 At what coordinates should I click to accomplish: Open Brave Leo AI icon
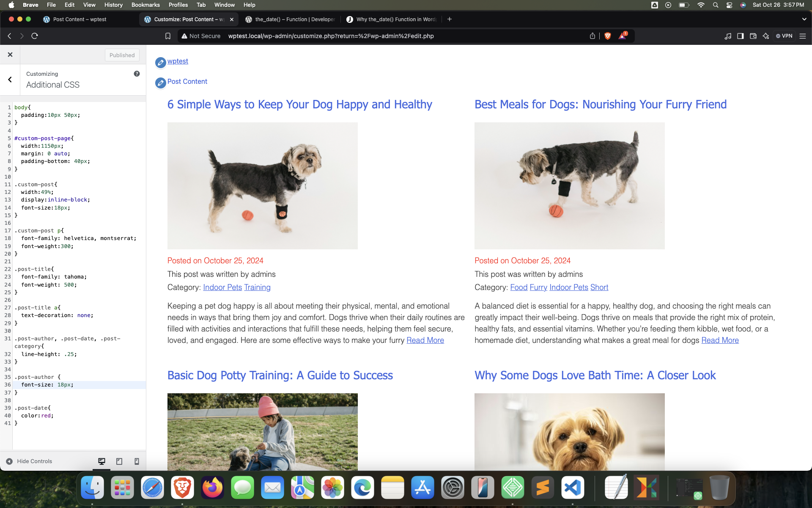click(x=766, y=36)
